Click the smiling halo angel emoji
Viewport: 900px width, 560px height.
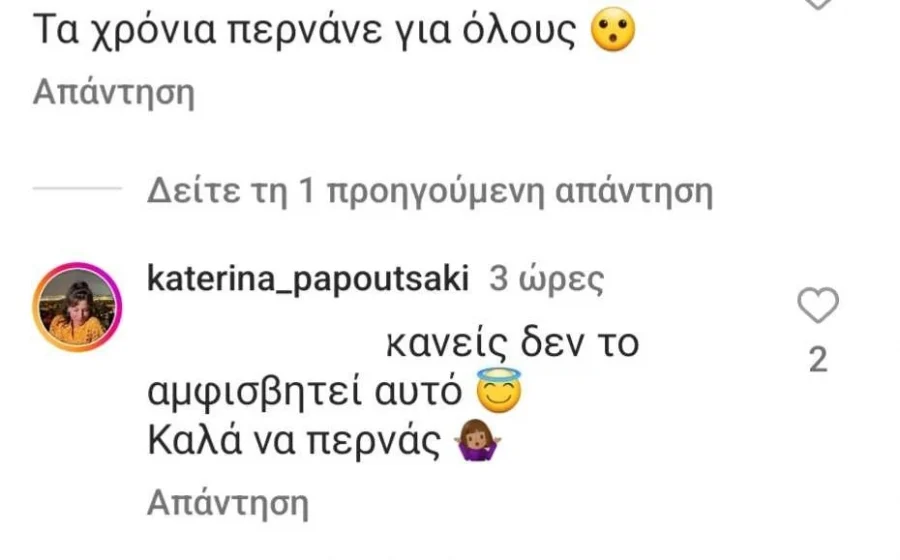pos(499,390)
